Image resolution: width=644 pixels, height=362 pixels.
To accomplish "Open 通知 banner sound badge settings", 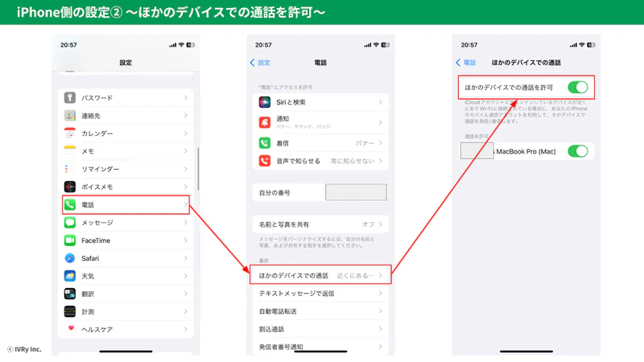I will [320, 122].
